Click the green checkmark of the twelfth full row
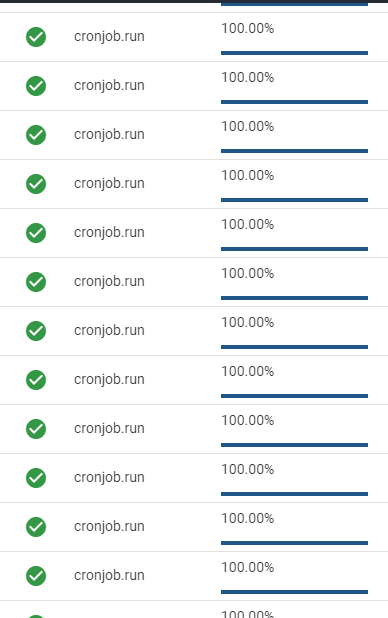The height and width of the screenshot is (618, 388). 36,576
